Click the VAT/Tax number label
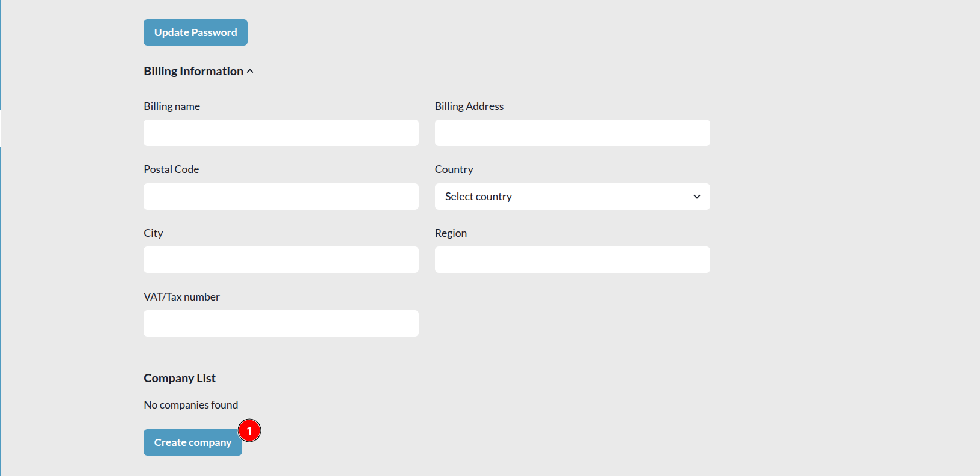 pyautogui.click(x=181, y=297)
